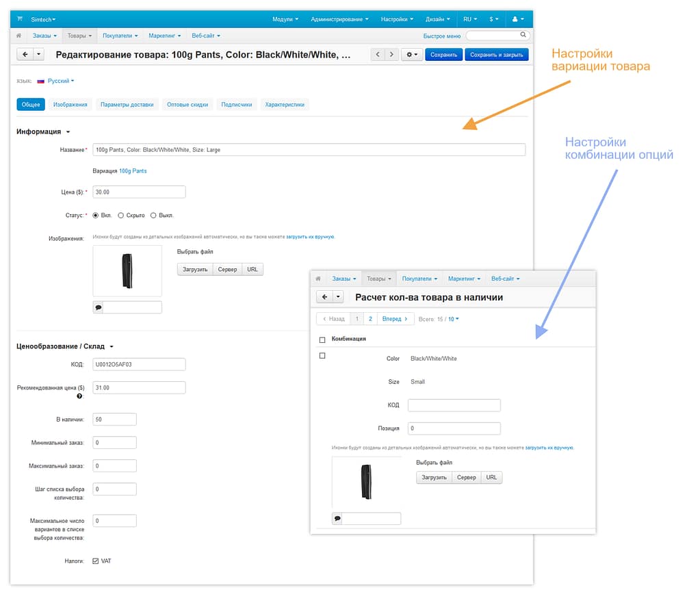Go to the next product with right chevron
The image size is (700, 601).
coord(391,55)
